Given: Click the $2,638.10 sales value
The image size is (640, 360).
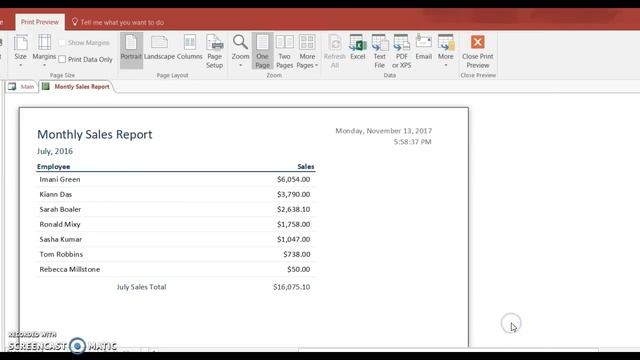Looking at the screenshot, I should pos(293,209).
